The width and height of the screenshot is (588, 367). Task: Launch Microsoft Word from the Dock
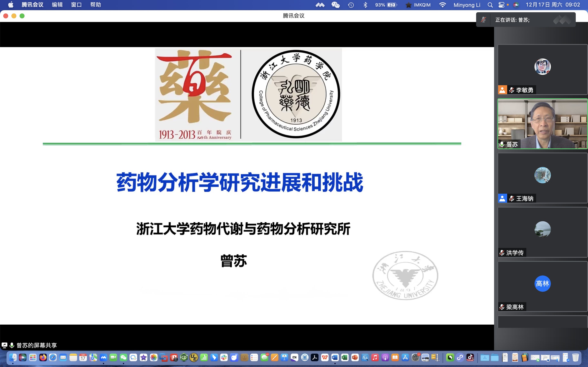[335, 358]
